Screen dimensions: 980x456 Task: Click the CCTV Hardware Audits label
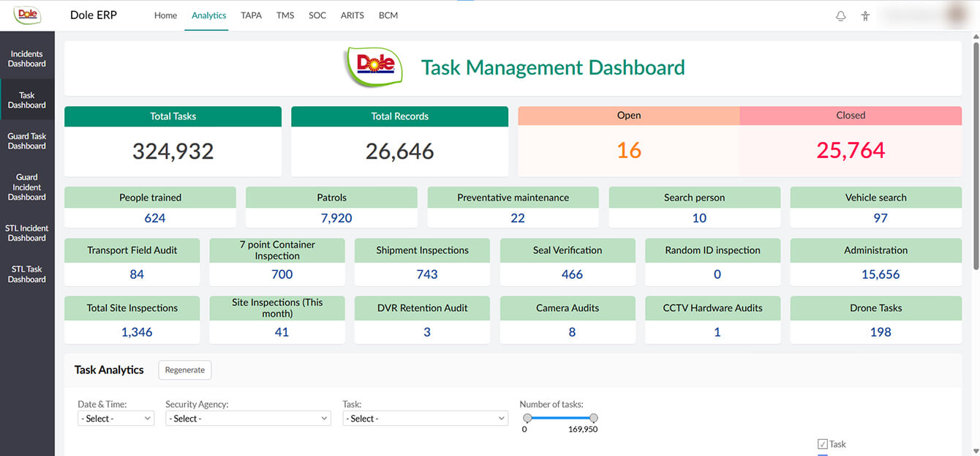pyautogui.click(x=713, y=308)
